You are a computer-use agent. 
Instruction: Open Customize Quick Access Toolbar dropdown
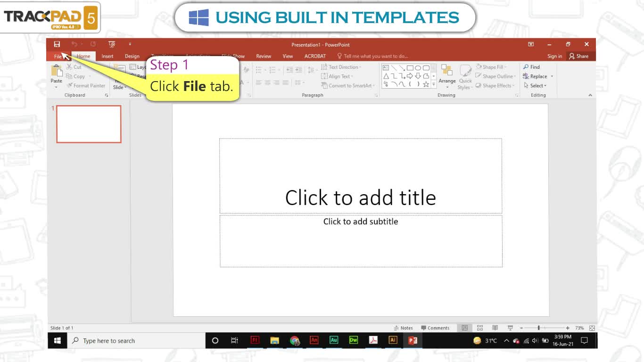click(x=130, y=44)
